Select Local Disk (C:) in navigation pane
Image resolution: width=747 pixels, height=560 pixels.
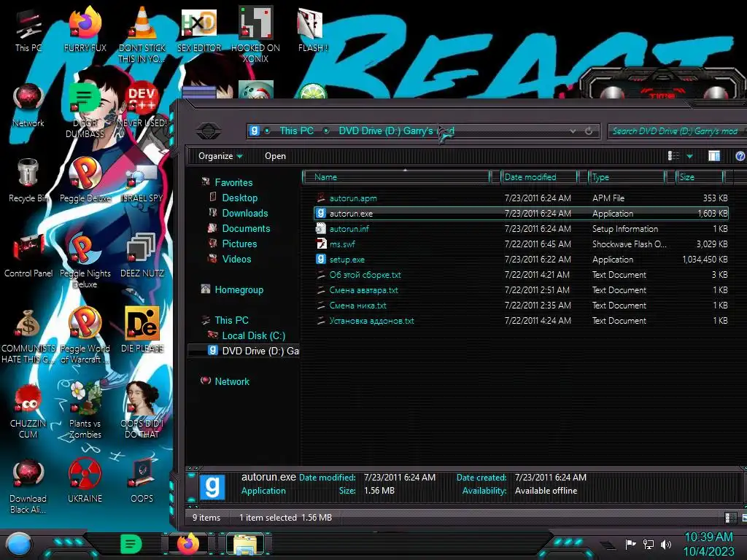pyautogui.click(x=253, y=335)
